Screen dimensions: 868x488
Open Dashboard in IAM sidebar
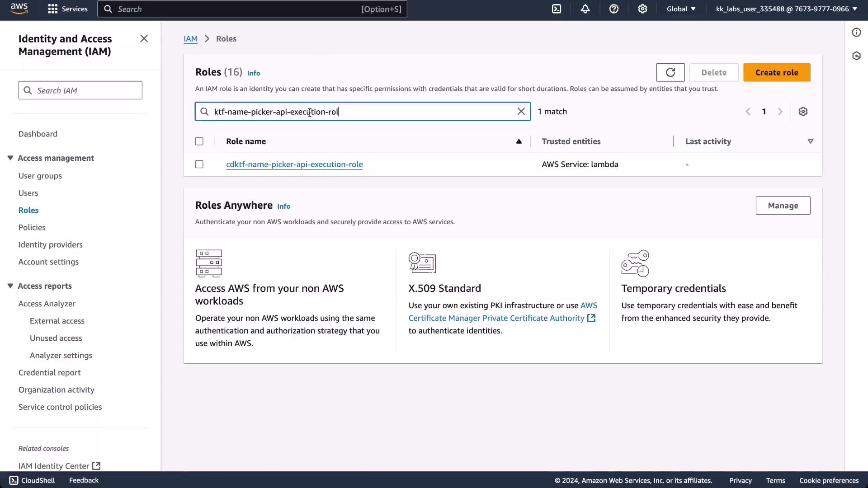click(x=38, y=134)
